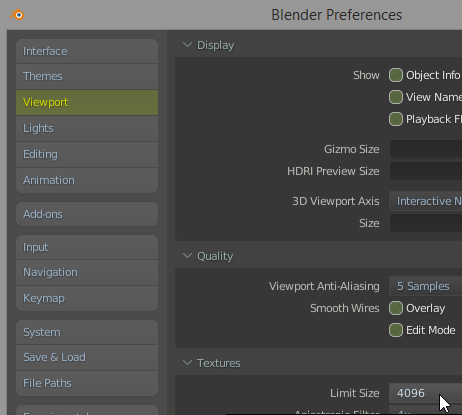Open Viewport Anti-Aliasing samples dropdown
462x415 pixels.
coord(425,286)
